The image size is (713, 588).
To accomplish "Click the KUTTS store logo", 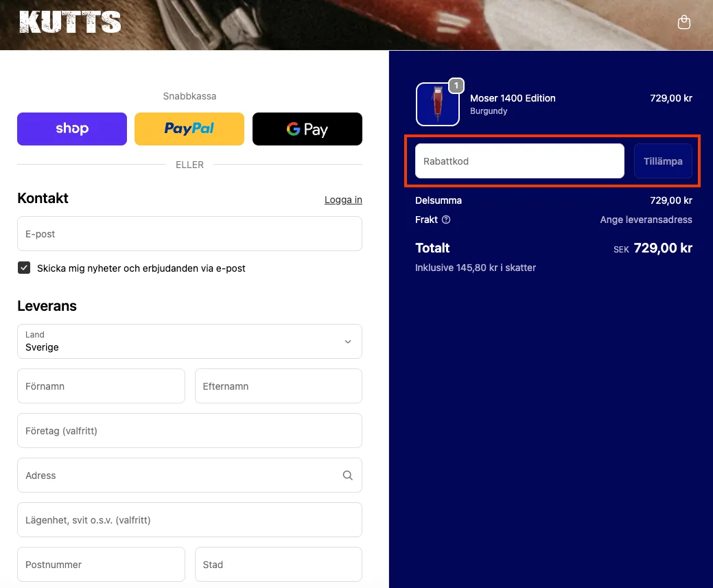I will pyautogui.click(x=70, y=22).
